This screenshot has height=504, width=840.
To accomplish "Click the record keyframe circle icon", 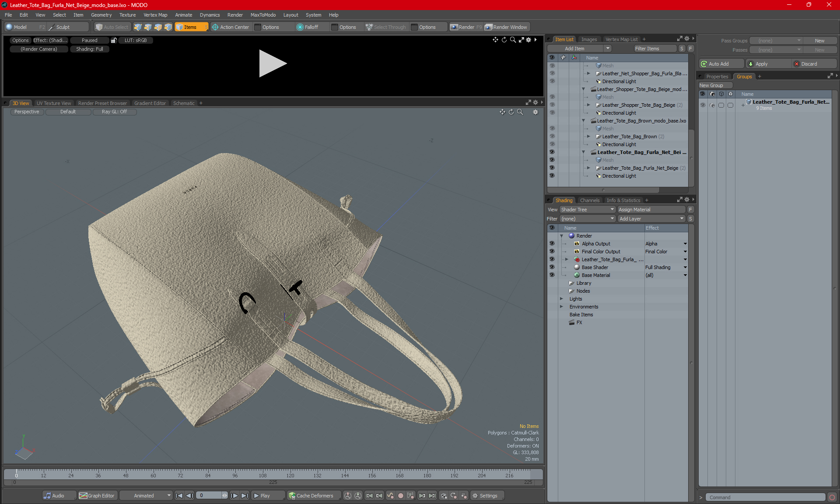I will click(x=400, y=496).
